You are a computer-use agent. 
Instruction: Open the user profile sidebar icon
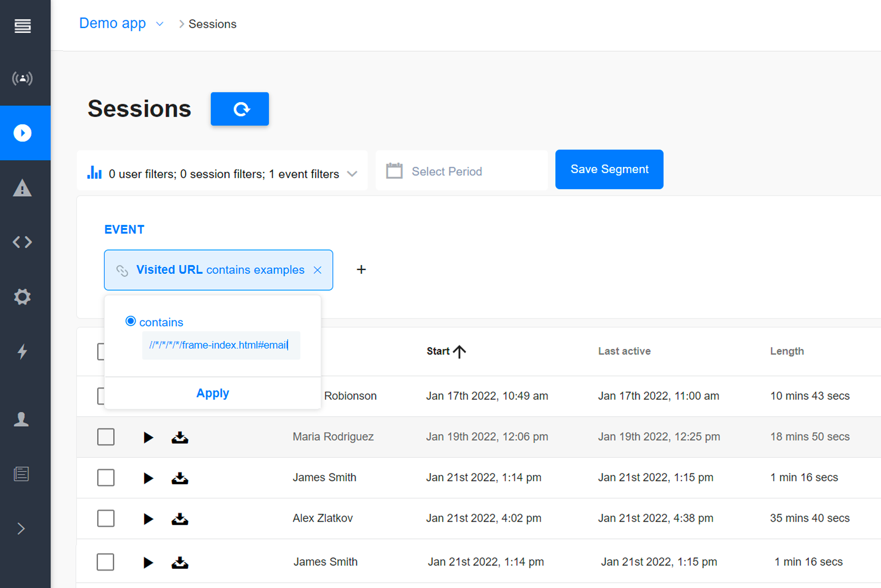pyautogui.click(x=22, y=419)
